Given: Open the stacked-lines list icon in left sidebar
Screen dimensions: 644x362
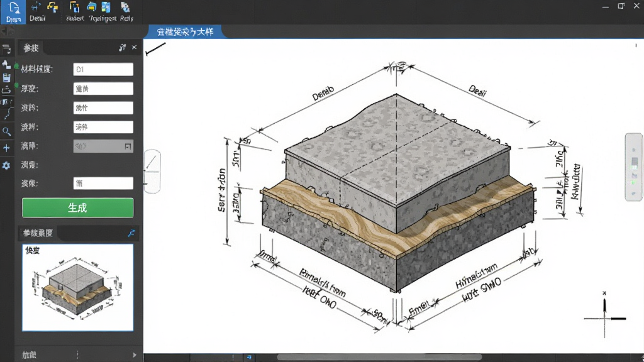Looking at the screenshot, I should (x=6, y=49).
